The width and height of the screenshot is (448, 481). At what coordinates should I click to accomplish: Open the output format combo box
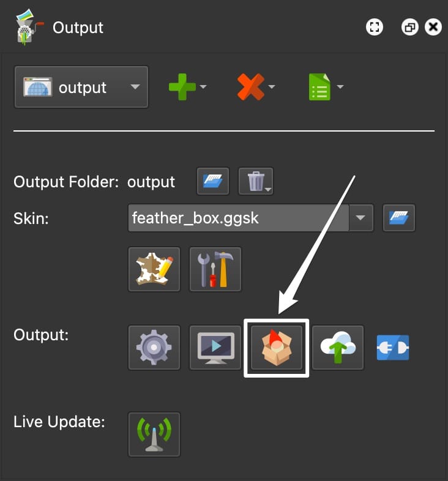[81, 87]
